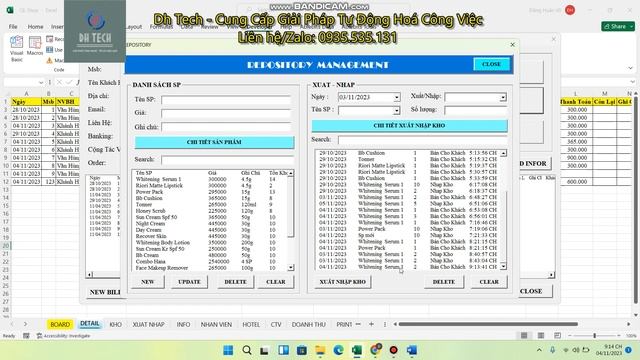640x360 pixels.
Task: Open the Xuất/Nhập combo box dropdown
Action: (503, 97)
